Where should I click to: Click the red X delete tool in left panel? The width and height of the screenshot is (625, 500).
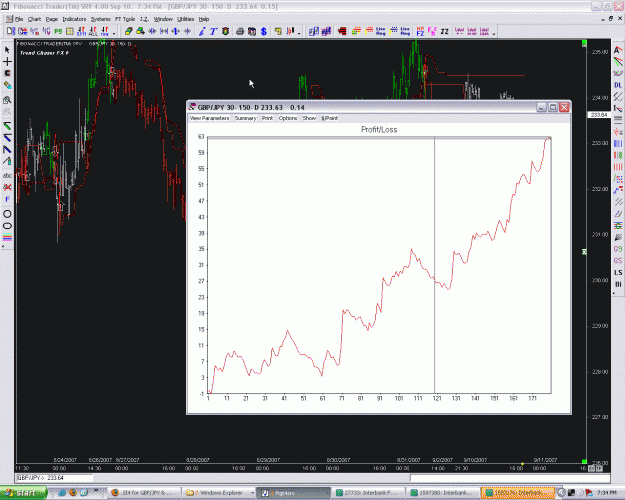[x=7, y=187]
